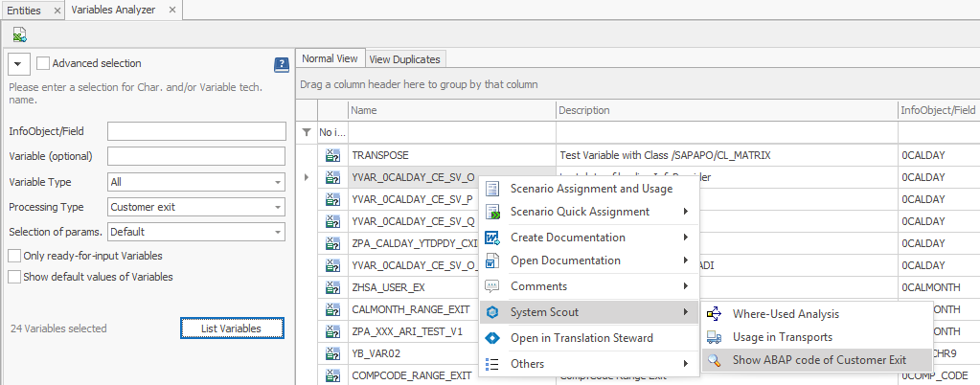
Task: Toggle Show default values of Variables
Action: pos(14,277)
